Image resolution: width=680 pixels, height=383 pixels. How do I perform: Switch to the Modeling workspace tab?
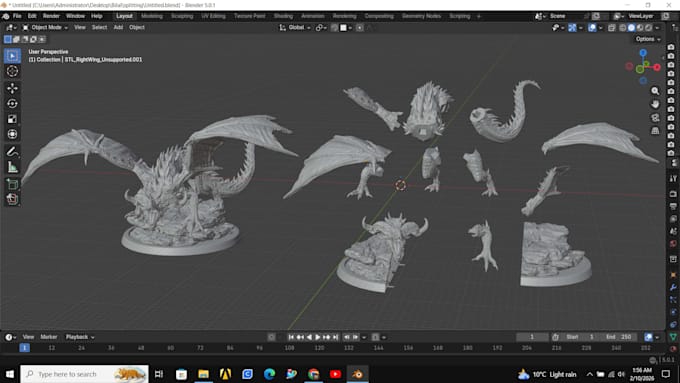152,16
